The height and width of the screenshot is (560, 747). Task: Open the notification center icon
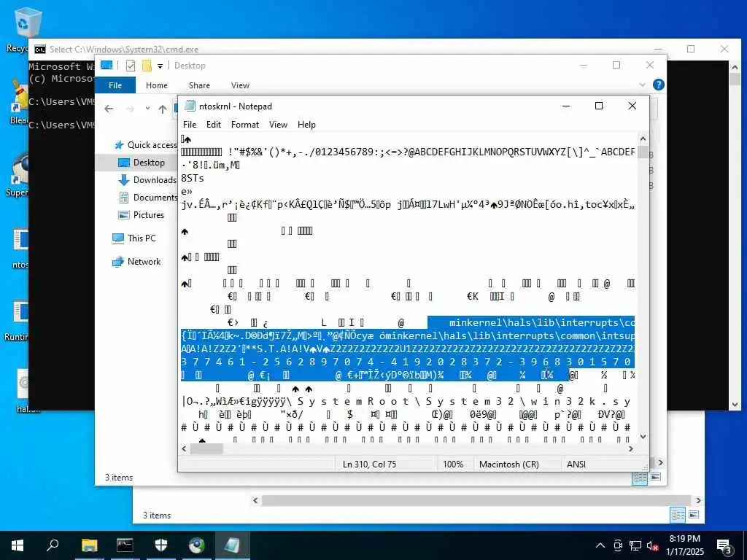click(724, 545)
